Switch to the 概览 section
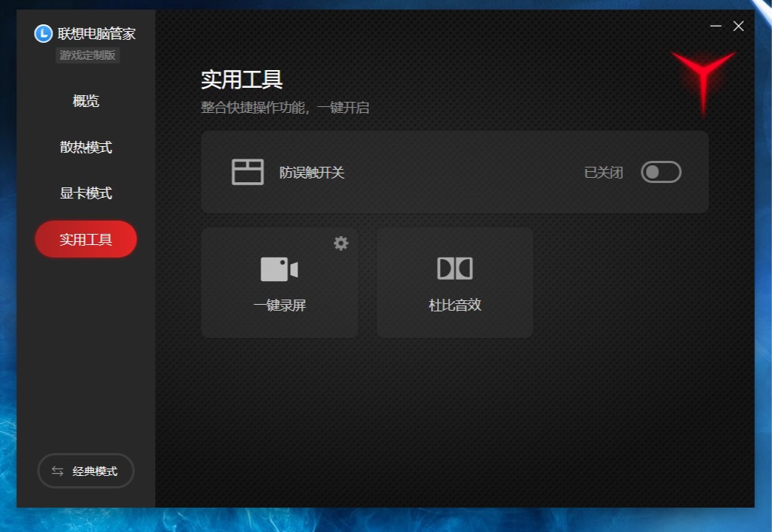This screenshot has width=772, height=532. (86, 101)
